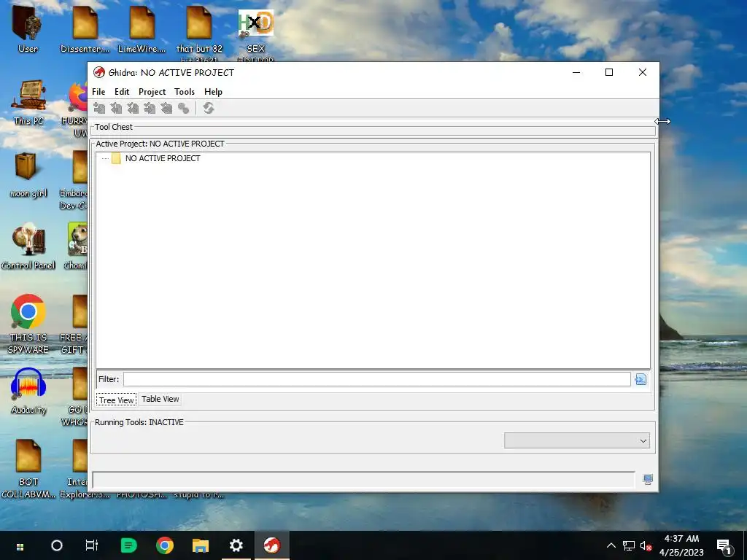Image resolution: width=747 pixels, height=560 pixels.
Task: Focus the Filter text field
Action: pyautogui.click(x=377, y=379)
